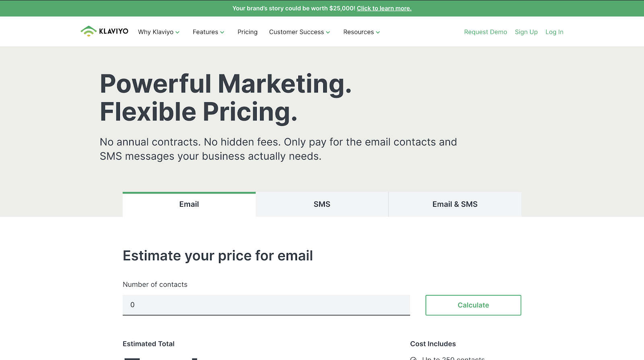Focus the Number of contacts input field
This screenshot has height=360, width=644.
[x=266, y=305]
